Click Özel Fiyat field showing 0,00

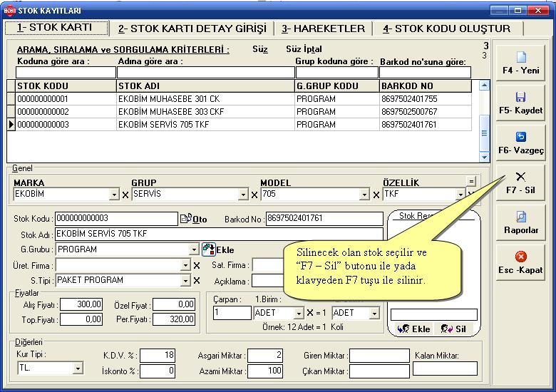[x=174, y=304]
